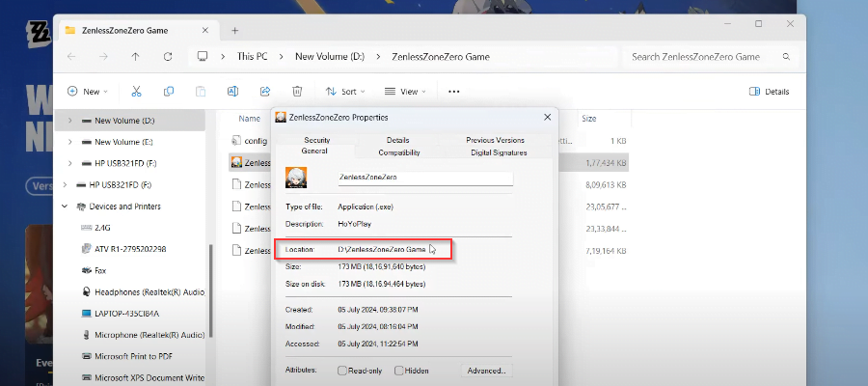Click the Size column header
This screenshot has width=868, height=386.
[x=589, y=119]
